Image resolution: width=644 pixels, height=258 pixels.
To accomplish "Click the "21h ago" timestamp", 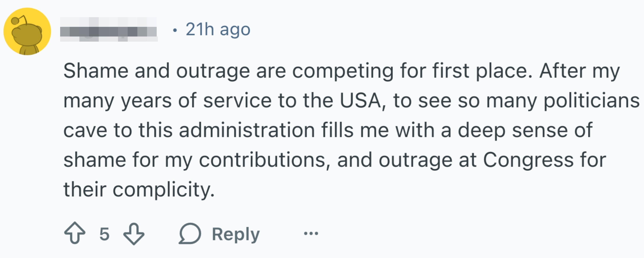I will (x=218, y=29).
